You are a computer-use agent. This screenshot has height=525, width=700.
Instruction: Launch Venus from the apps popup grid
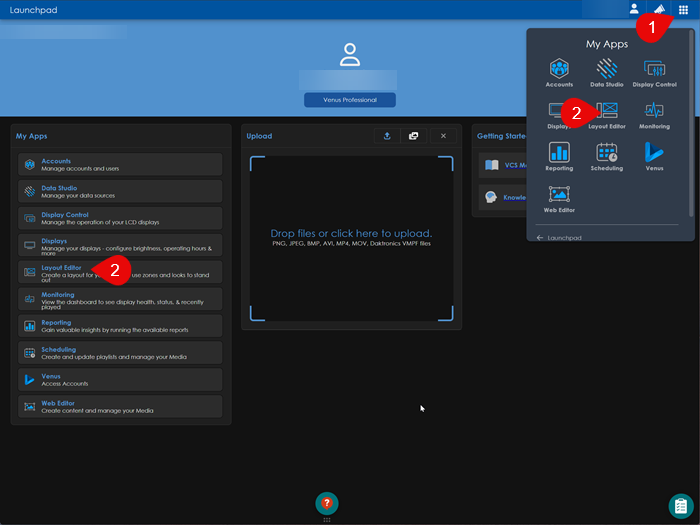point(655,155)
